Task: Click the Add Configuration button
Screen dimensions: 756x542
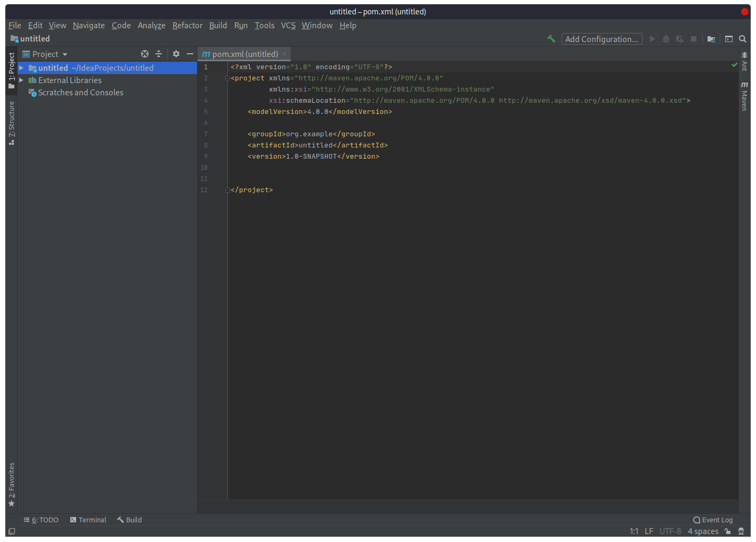Action: (602, 39)
